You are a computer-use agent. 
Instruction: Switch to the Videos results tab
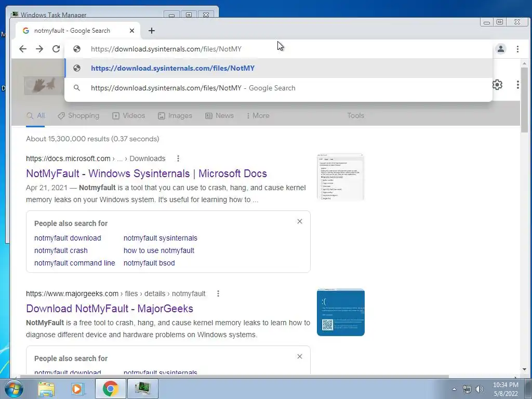129,115
